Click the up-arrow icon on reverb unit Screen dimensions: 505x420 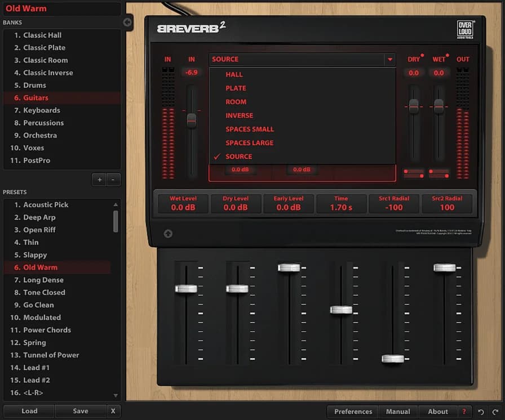pos(168,234)
